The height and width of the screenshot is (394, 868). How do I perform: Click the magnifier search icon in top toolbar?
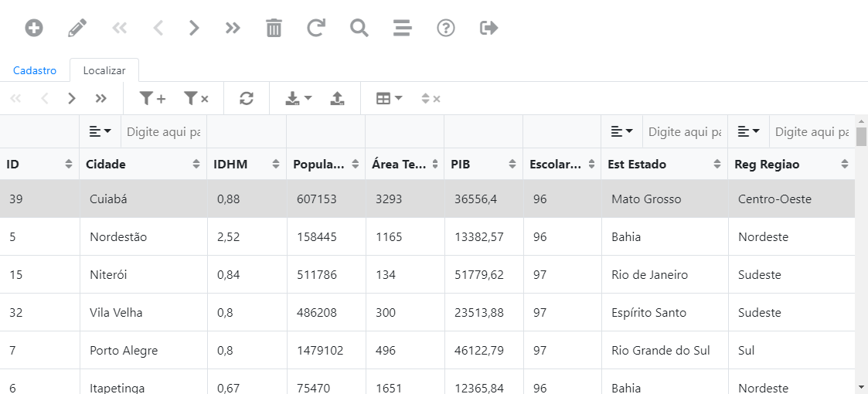[359, 29]
